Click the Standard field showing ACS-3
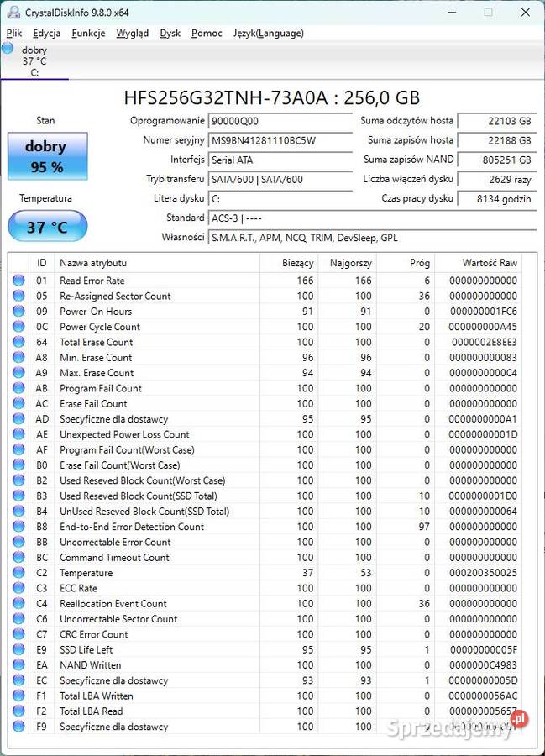Viewport: 545px width, 756px height. [x=372, y=218]
